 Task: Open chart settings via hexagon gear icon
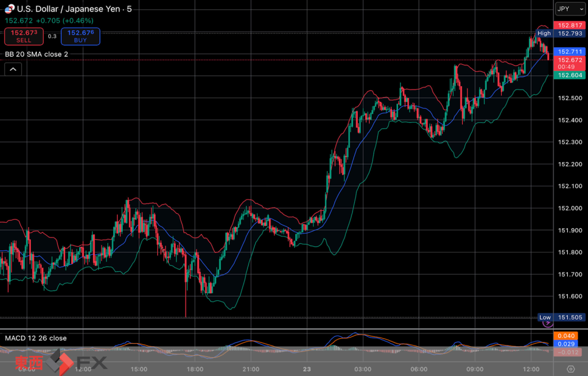tap(570, 369)
